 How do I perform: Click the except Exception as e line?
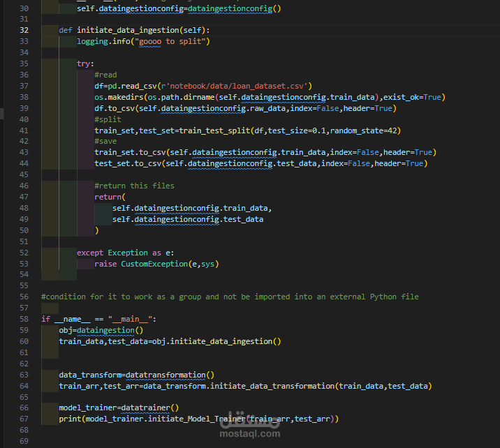(125, 253)
